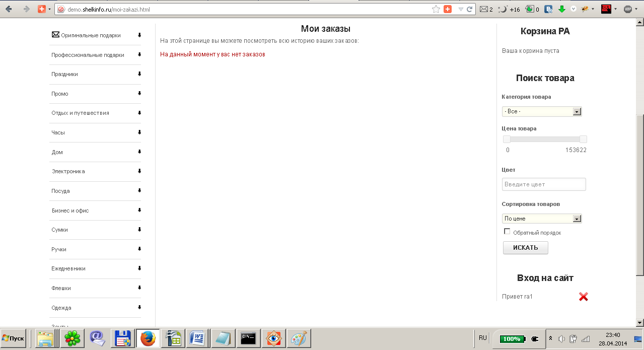Click the Введите цвет input field
The width and height of the screenshot is (644, 350).
(544, 184)
